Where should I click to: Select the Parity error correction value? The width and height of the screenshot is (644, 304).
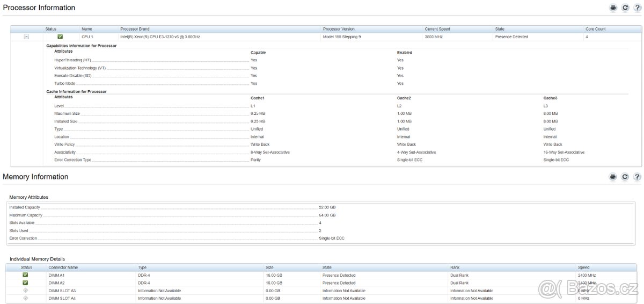click(x=255, y=160)
